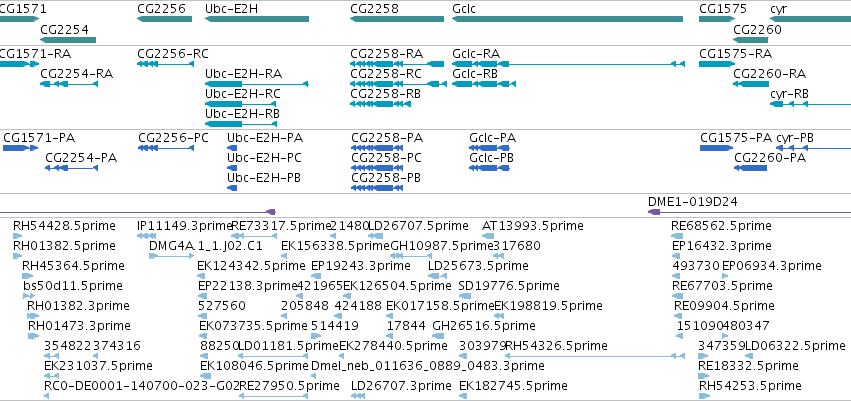Open protein CG2260-PA
This screenshot has height=401, width=851.
tap(750, 168)
